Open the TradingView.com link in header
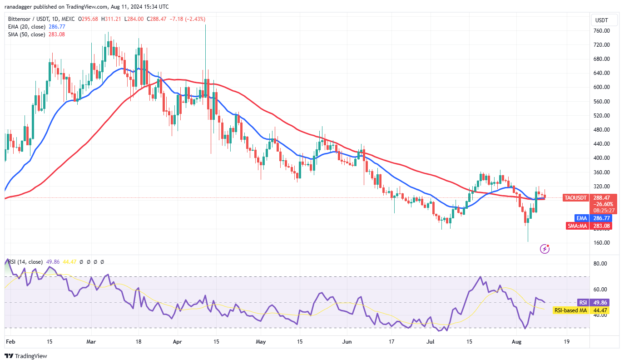 [x=80, y=7]
